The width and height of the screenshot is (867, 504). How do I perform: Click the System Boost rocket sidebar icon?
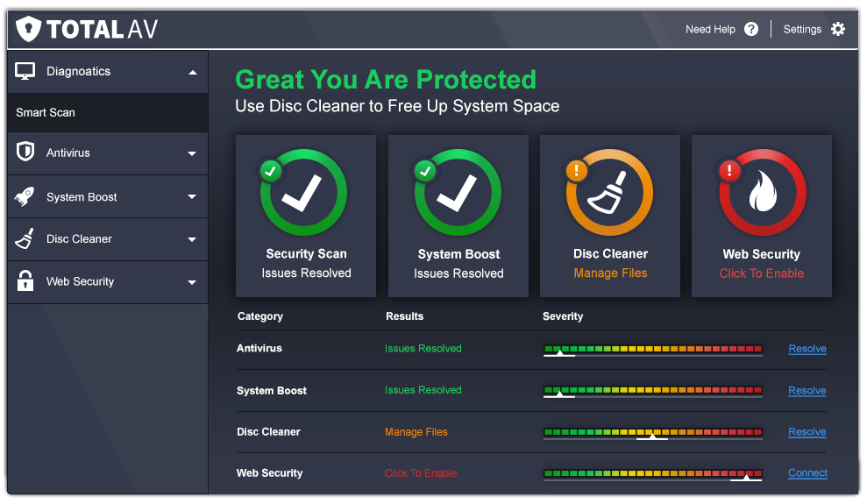tap(25, 197)
